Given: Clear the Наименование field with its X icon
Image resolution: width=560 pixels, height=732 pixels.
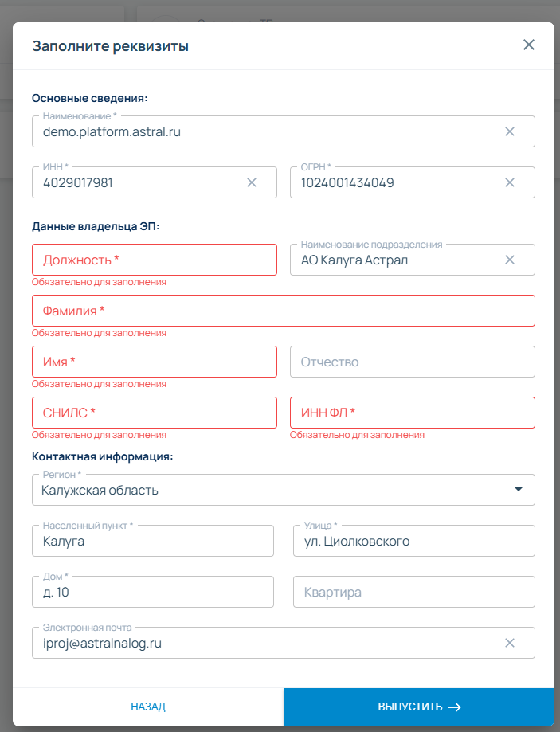Looking at the screenshot, I should (x=510, y=131).
